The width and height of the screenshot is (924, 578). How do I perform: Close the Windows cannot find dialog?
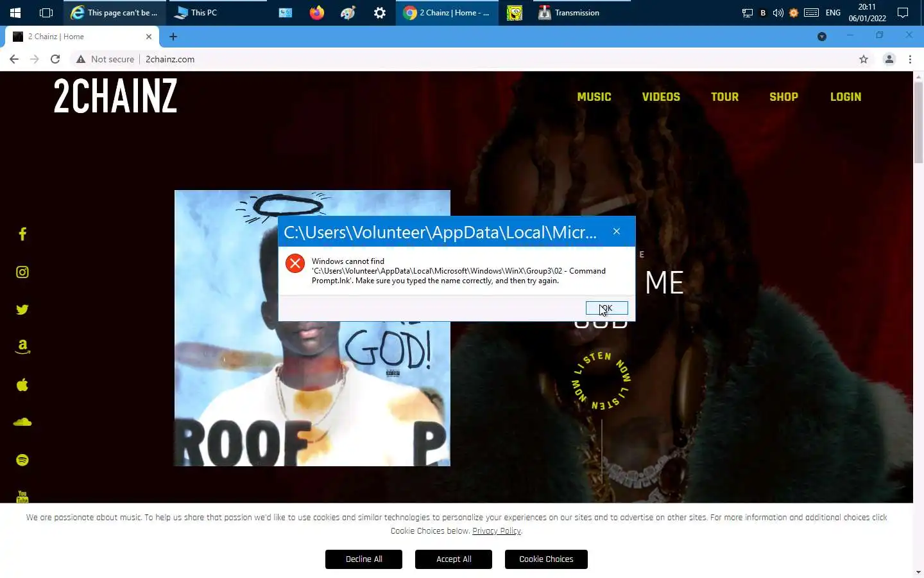point(617,231)
